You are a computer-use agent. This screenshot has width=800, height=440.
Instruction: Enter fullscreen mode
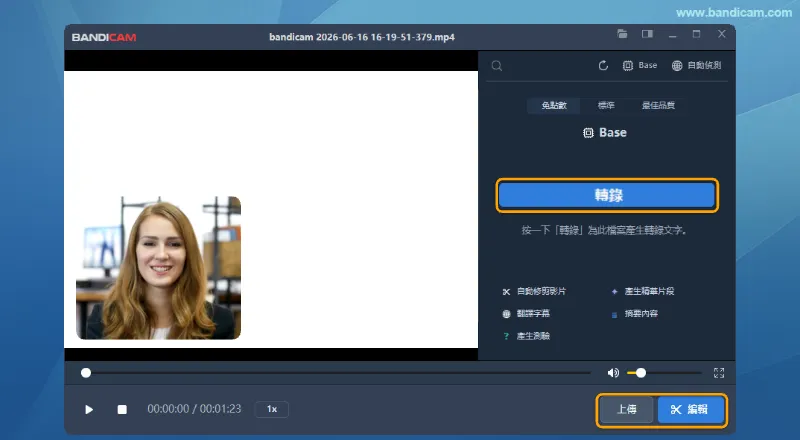point(719,373)
